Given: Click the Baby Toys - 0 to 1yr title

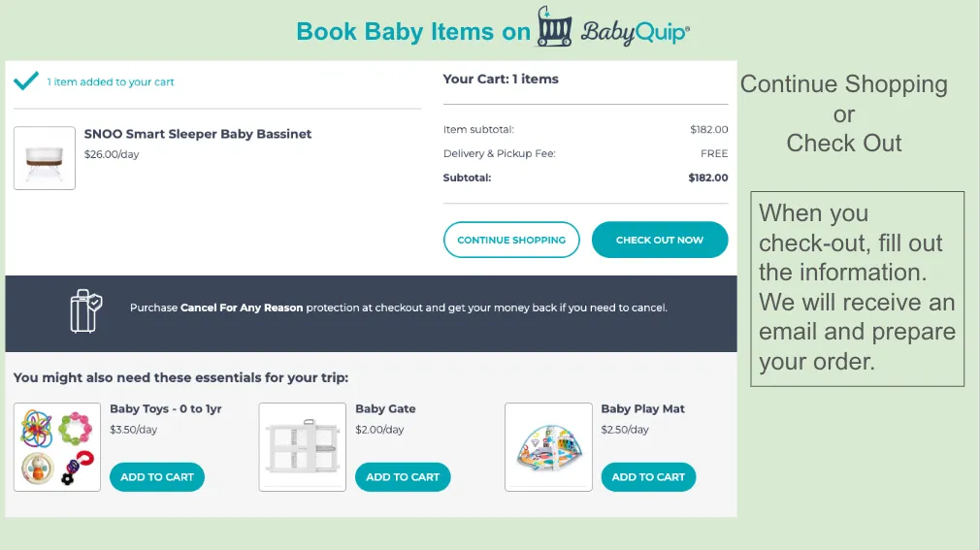Looking at the screenshot, I should pyautogui.click(x=166, y=409).
